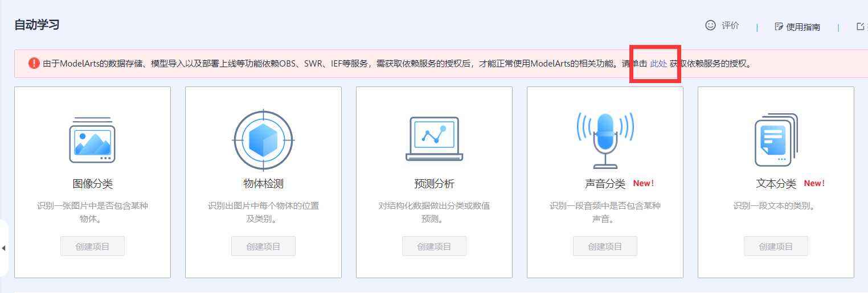The image size is (868, 293).
Task: Open the 使用指南 link
Action: point(803,27)
